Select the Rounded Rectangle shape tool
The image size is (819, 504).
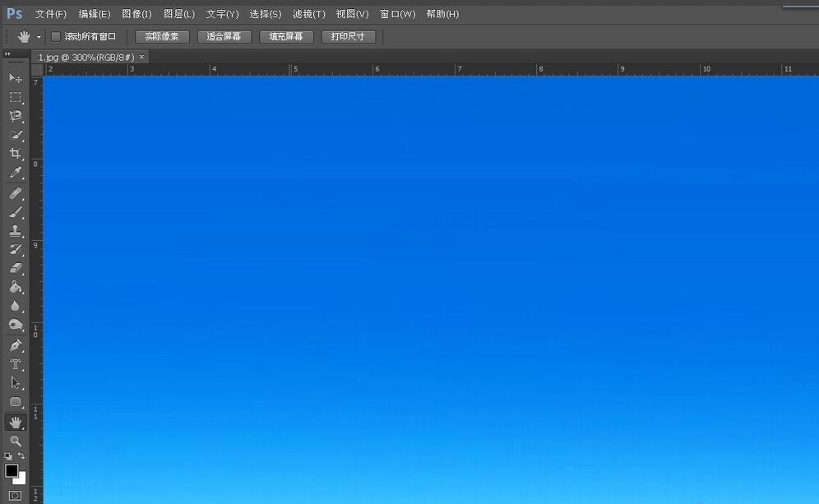tap(15, 402)
